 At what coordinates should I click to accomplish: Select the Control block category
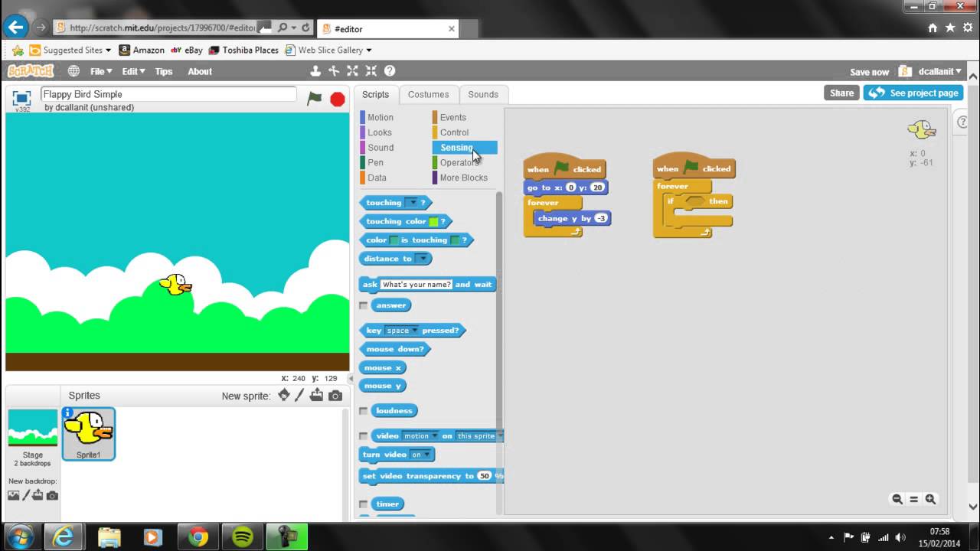coord(454,132)
